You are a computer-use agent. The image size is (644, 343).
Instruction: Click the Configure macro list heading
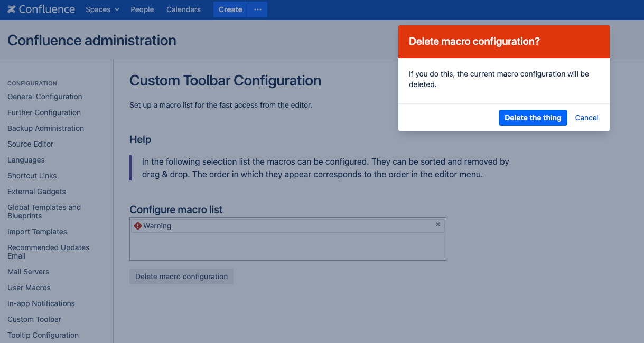click(x=176, y=209)
